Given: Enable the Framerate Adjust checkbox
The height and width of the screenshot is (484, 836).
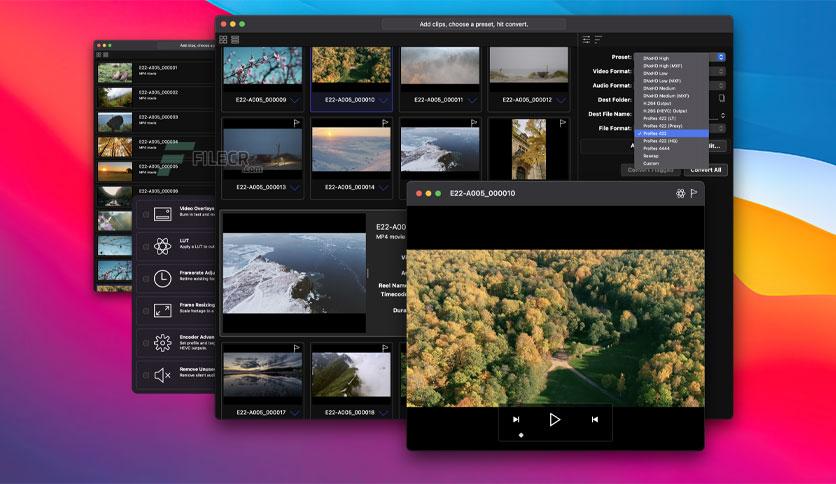Looking at the screenshot, I should tap(146, 279).
